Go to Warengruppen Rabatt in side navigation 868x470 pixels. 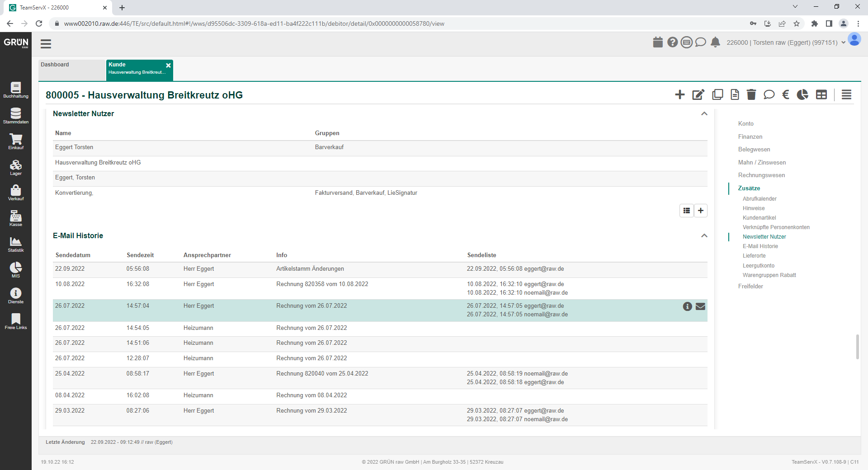pos(769,275)
